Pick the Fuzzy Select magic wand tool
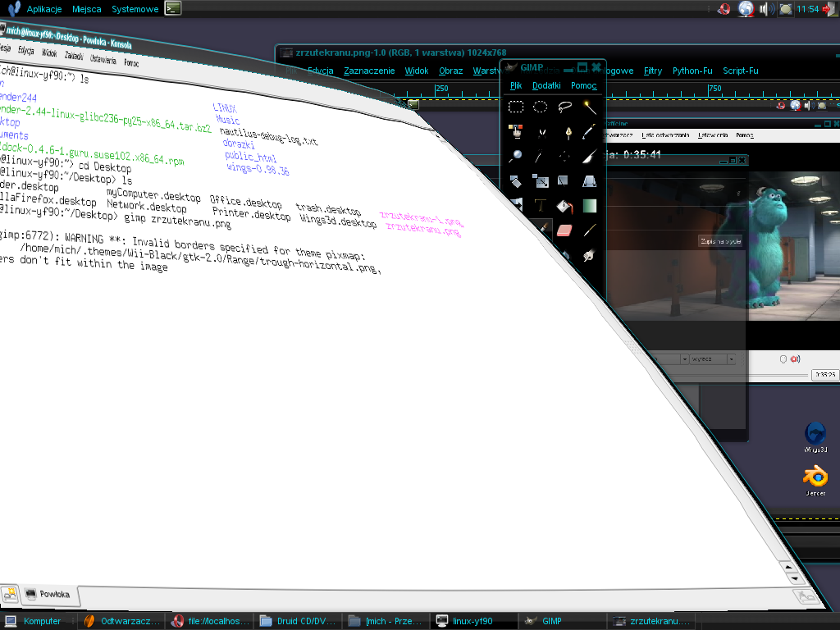 point(589,107)
